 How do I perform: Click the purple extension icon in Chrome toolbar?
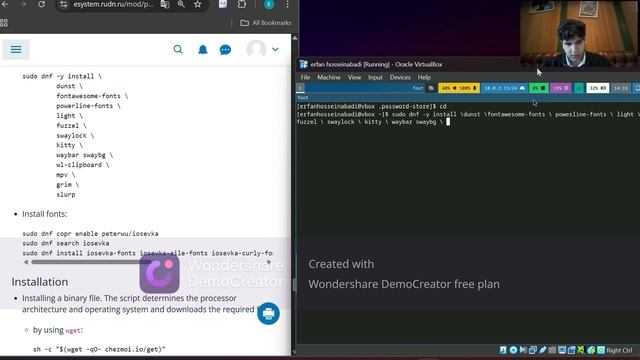point(223,4)
